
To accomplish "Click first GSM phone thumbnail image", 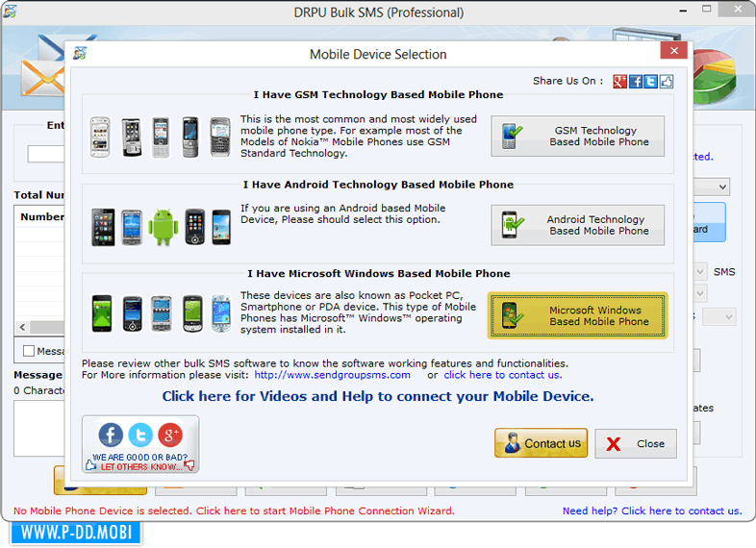I will coord(100,137).
